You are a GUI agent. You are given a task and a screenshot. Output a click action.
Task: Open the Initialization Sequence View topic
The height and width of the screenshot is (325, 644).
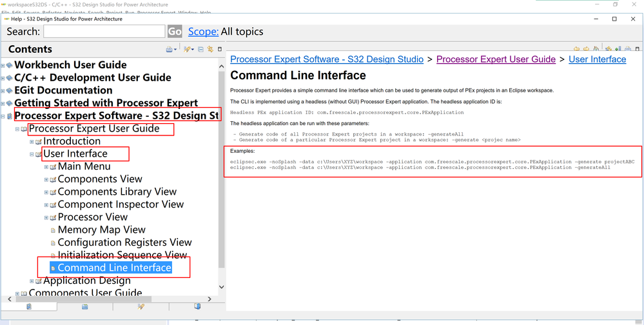point(122,255)
